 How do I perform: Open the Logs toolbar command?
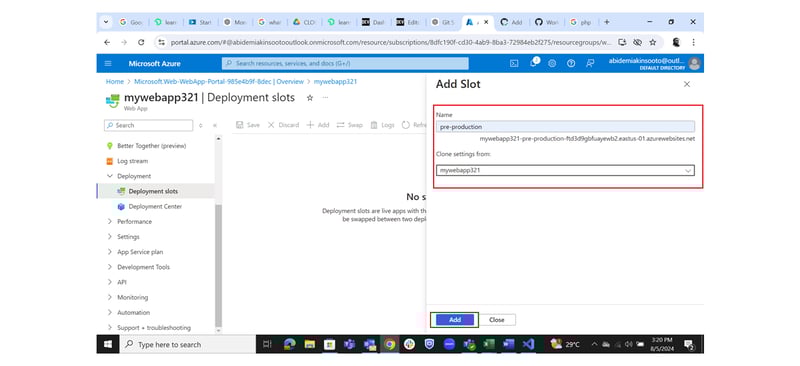383,125
